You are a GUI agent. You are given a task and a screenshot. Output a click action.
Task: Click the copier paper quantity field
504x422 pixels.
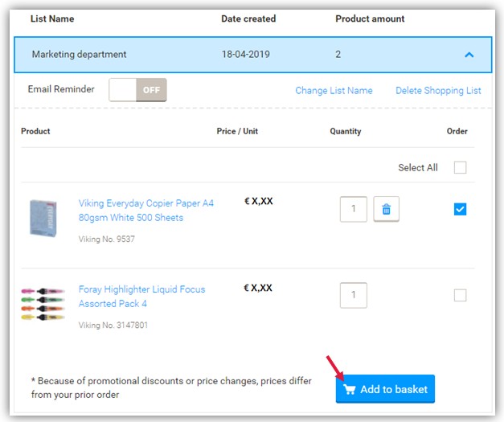point(354,210)
